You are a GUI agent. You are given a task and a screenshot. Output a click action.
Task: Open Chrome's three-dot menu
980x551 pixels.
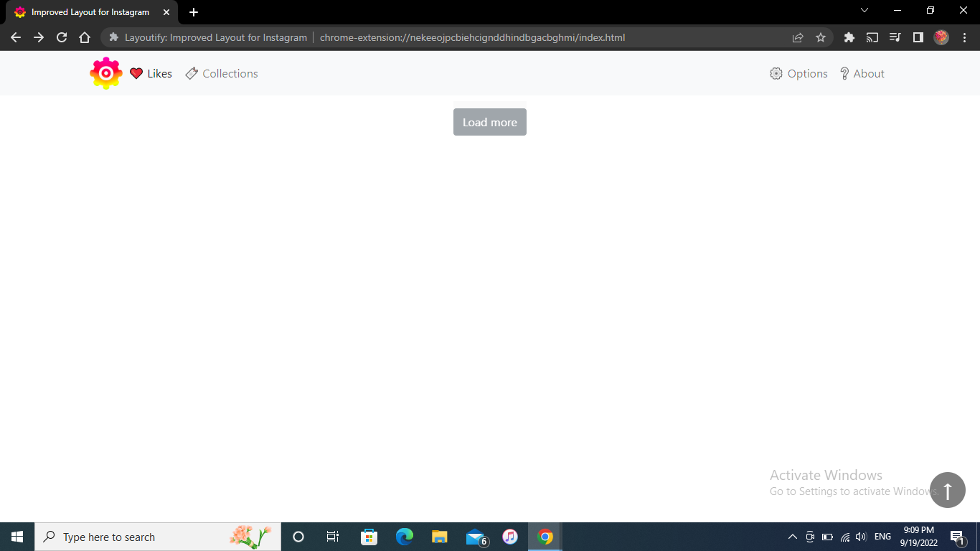tap(964, 37)
